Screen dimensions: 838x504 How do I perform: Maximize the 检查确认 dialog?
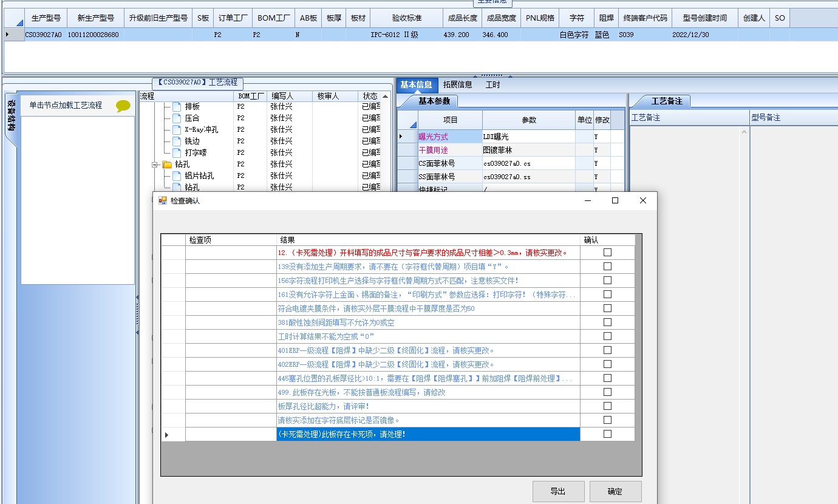[615, 200]
